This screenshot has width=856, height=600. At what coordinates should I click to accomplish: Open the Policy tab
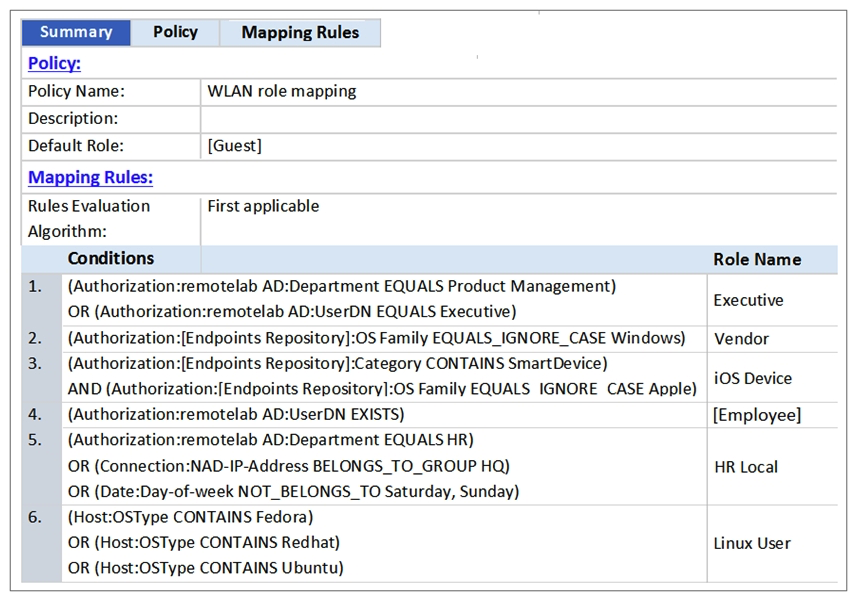coord(175,33)
